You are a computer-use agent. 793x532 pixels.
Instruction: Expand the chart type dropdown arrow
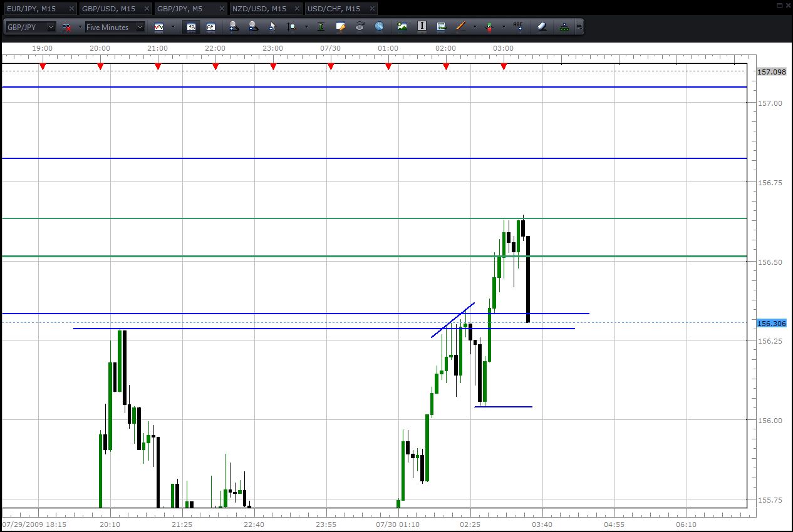click(174, 27)
